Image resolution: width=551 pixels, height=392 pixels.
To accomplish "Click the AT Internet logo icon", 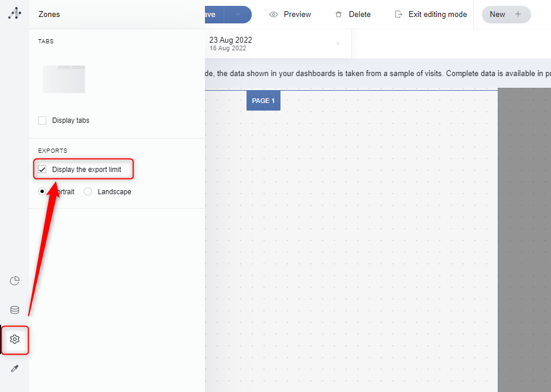I will click(x=15, y=13).
